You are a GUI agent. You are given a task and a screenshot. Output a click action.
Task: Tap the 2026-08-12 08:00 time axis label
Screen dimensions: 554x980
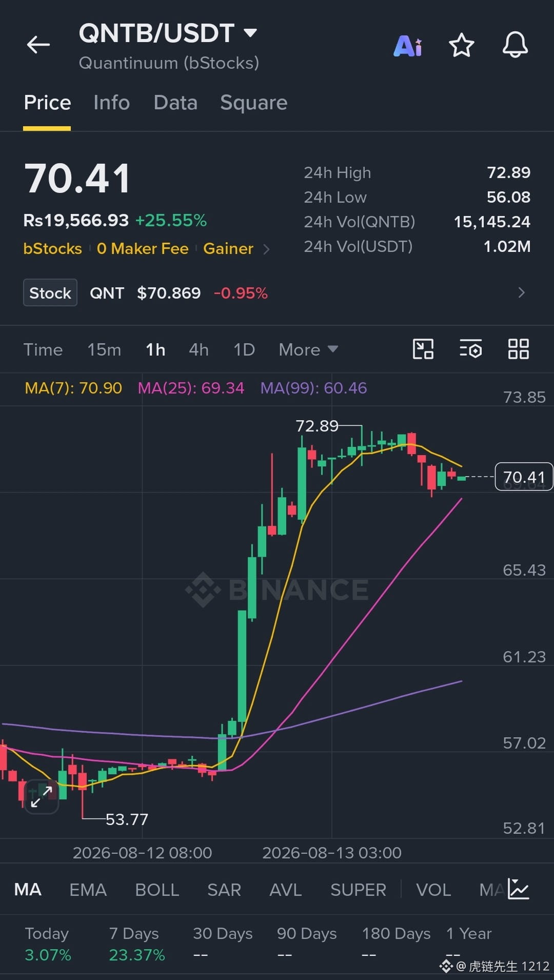[x=142, y=853]
